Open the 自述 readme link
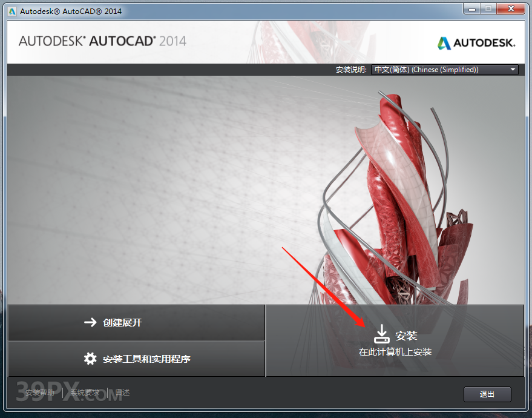532x418 pixels. coord(123,393)
